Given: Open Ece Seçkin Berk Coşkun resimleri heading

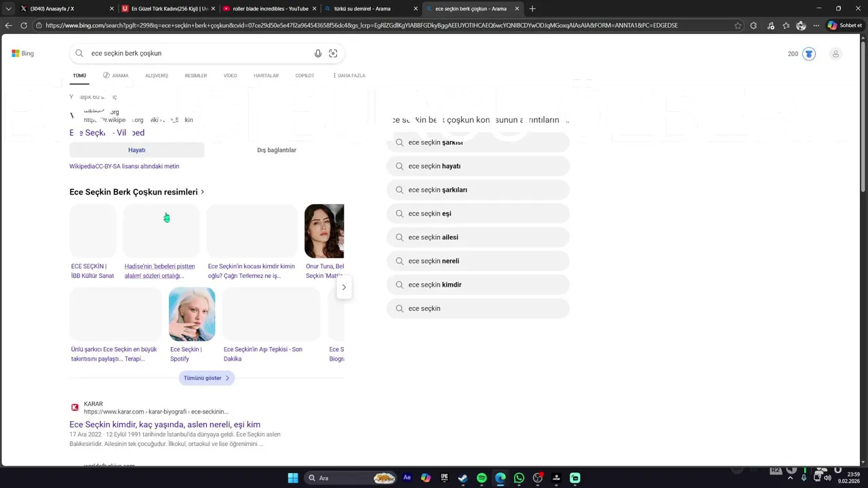Looking at the screenshot, I should [x=137, y=192].
